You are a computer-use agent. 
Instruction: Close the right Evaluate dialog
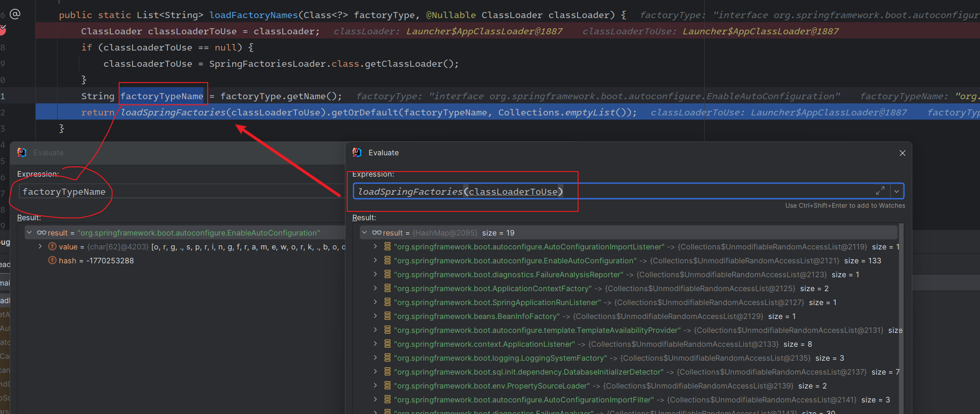coord(902,153)
